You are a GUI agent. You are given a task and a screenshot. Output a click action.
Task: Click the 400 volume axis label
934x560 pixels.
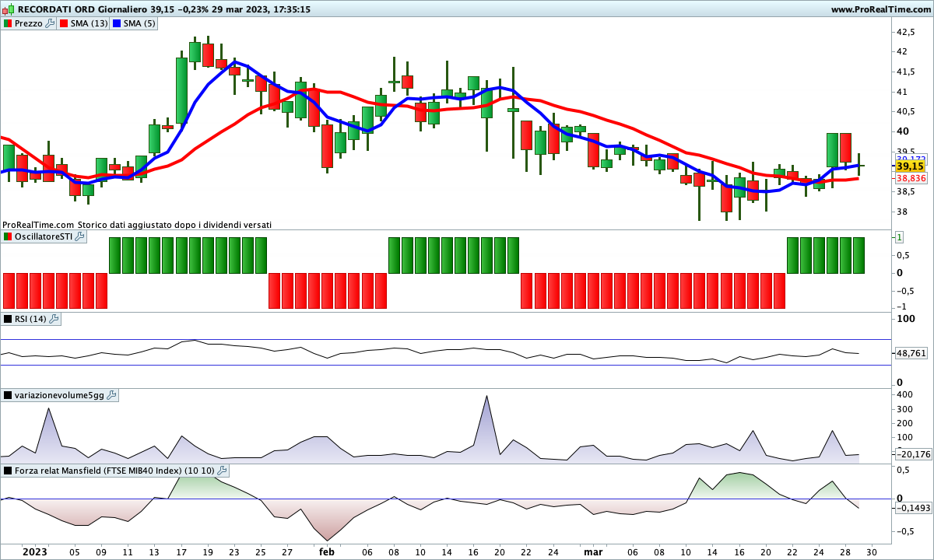point(904,395)
